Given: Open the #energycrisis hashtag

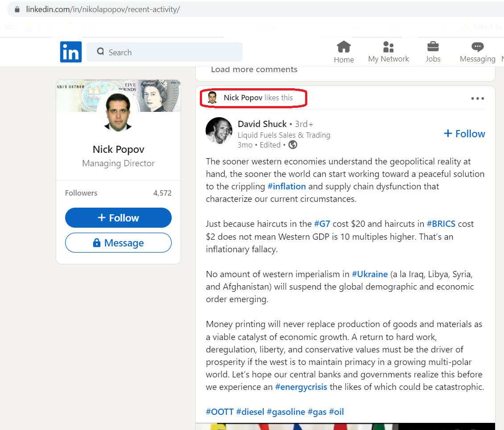Looking at the screenshot, I should pyautogui.click(x=301, y=387).
